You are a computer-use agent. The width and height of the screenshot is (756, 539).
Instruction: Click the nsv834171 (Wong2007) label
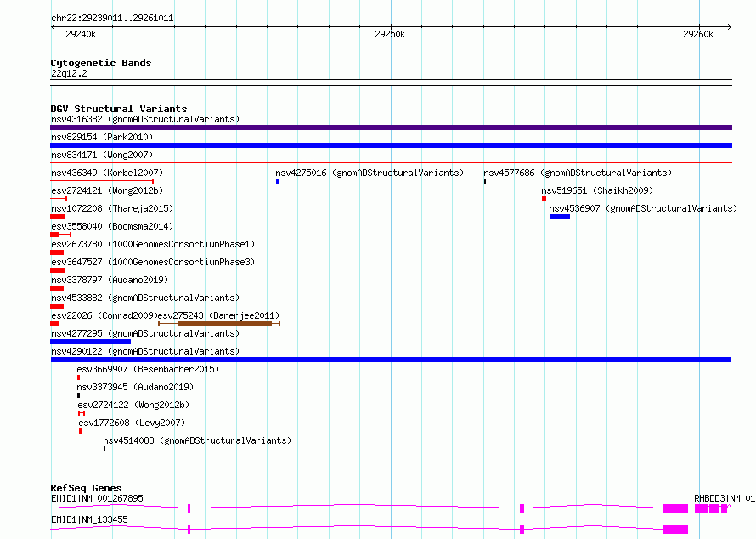pos(102,155)
